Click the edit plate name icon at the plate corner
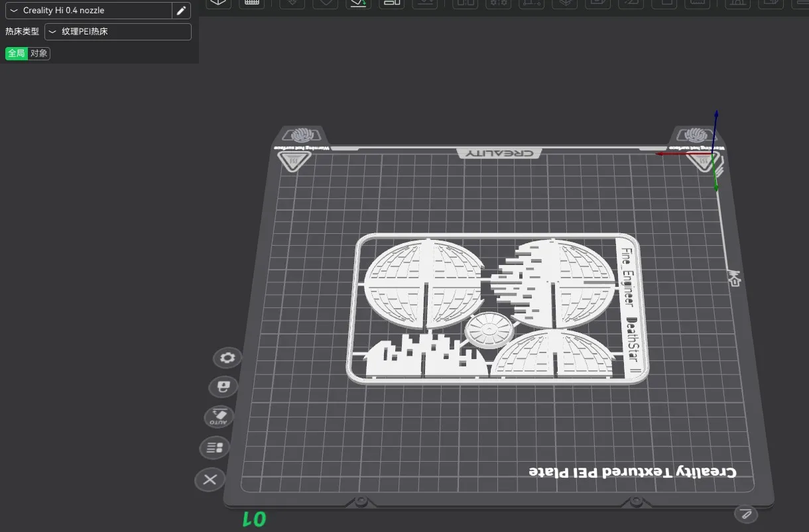The width and height of the screenshot is (809, 532). pyautogui.click(x=746, y=513)
